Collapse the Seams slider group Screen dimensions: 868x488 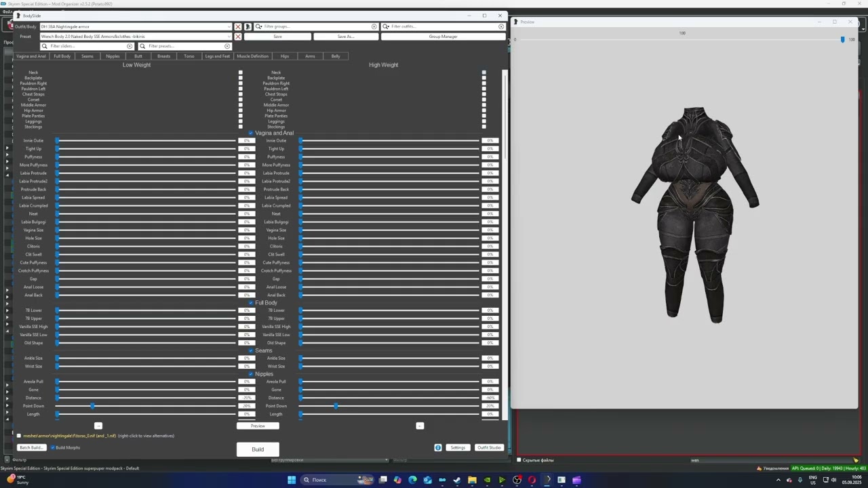pos(251,350)
